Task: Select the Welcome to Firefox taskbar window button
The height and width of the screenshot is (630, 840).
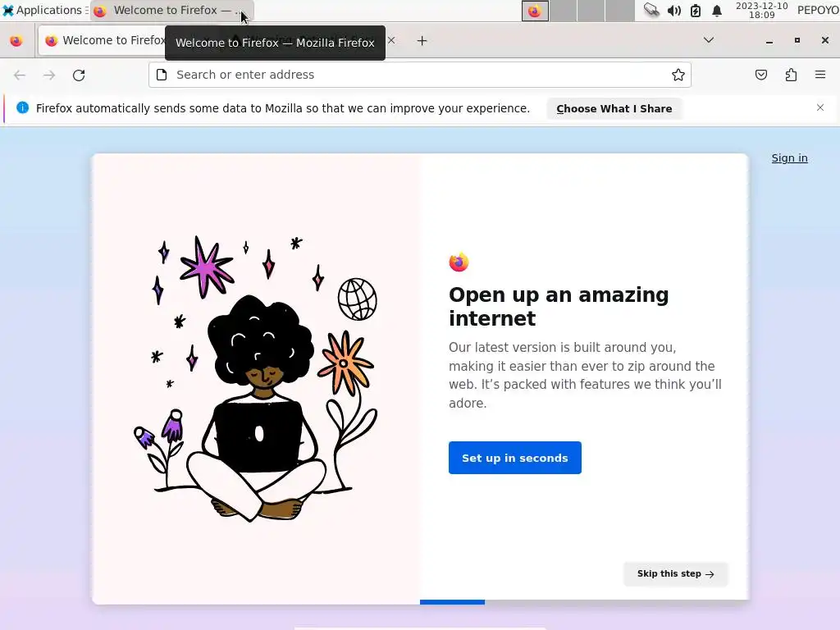Action: click(172, 10)
